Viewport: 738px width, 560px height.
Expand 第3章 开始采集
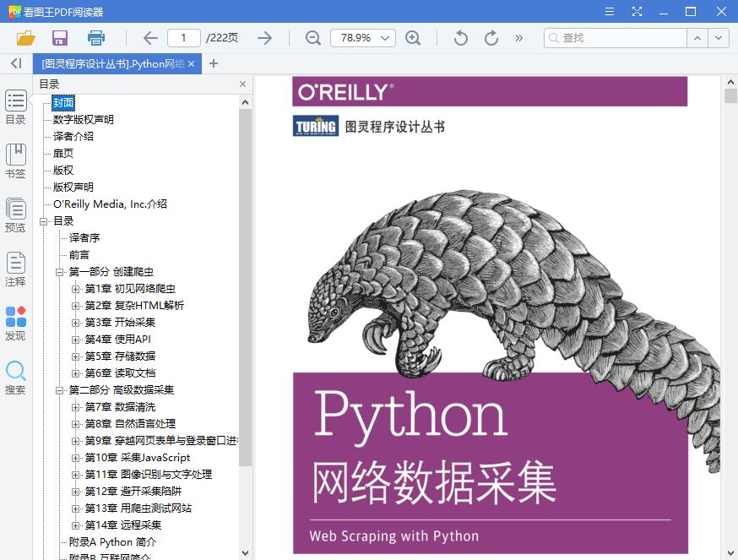75,323
